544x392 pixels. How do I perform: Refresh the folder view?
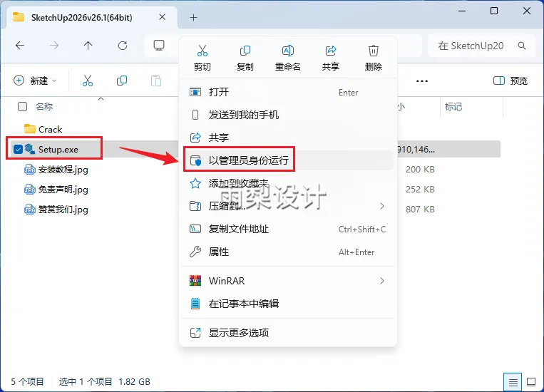coord(123,46)
